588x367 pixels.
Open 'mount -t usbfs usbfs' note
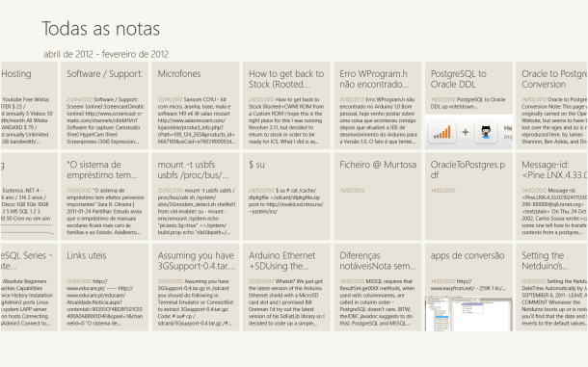click(196, 197)
